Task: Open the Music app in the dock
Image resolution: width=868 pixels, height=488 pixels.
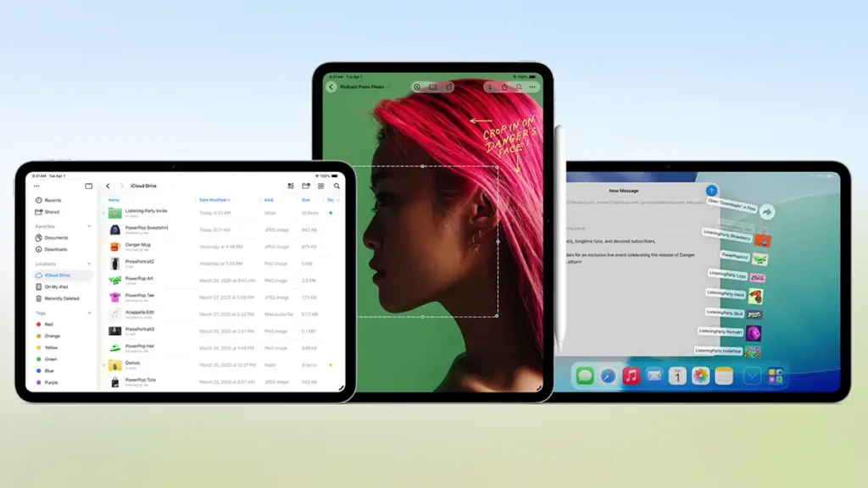Action: (631, 375)
